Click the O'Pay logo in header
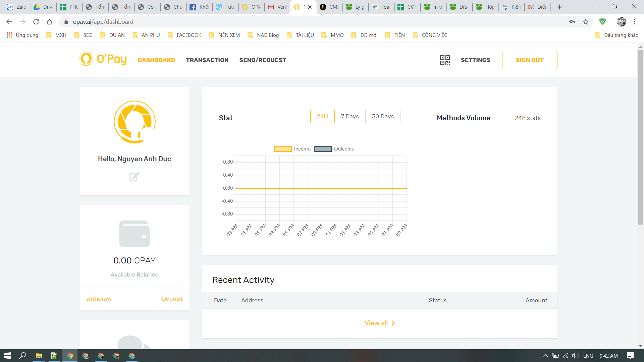 point(103,59)
